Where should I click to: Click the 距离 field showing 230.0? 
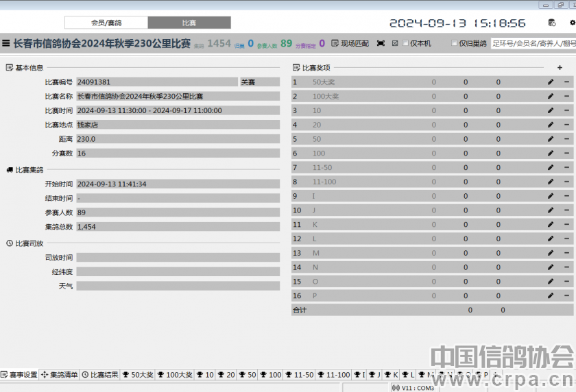[178, 138]
